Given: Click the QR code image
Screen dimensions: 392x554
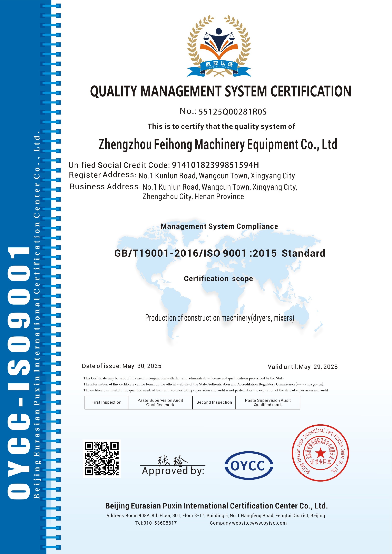Looking at the screenshot, I should point(102,458).
